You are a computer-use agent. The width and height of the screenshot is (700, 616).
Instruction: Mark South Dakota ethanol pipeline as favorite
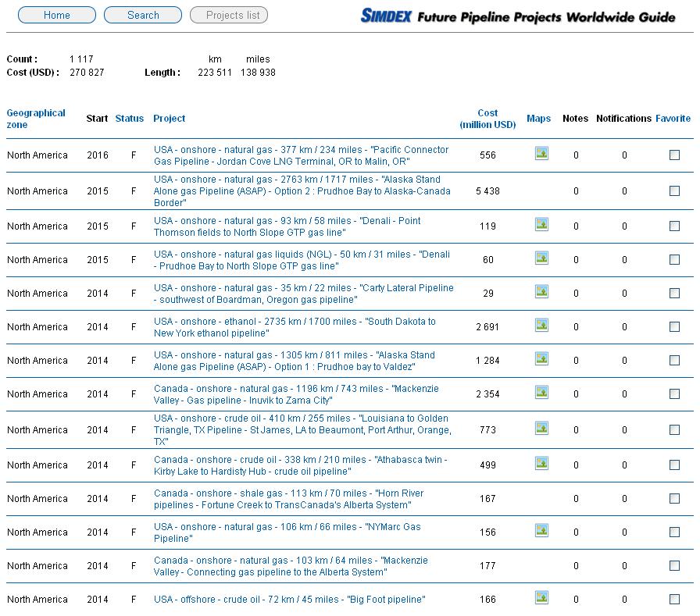(674, 327)
